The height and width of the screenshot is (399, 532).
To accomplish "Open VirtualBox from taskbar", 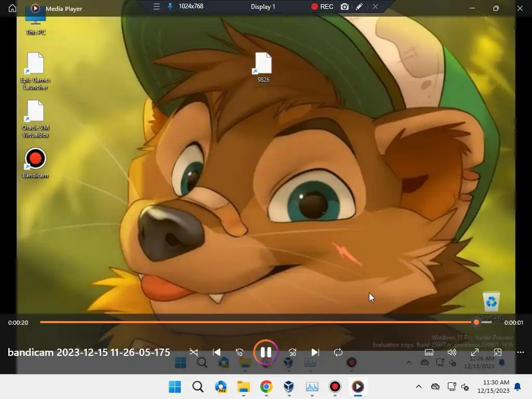I will point(289,387).
